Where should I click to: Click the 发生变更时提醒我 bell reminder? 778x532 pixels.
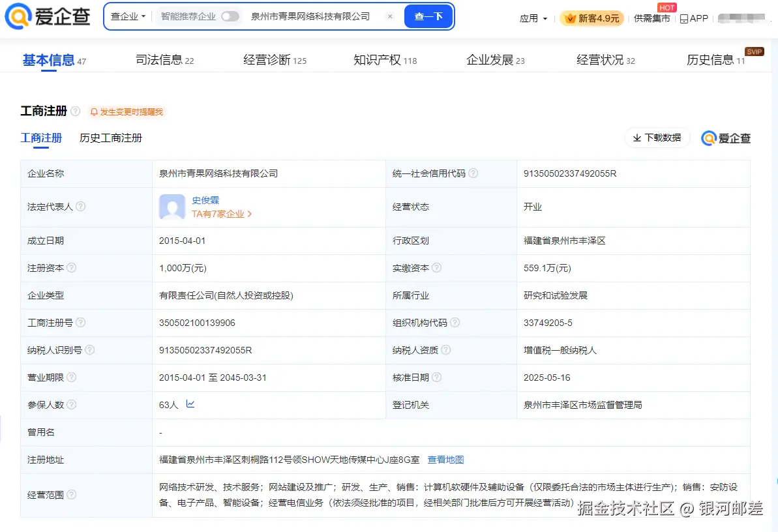tap(127, 111)
